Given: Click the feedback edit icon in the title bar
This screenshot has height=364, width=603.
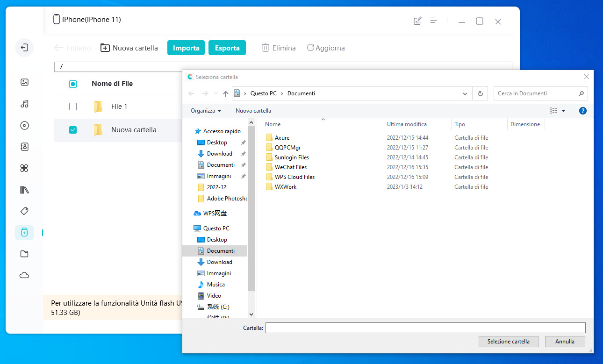Looking at the screenshot, I should coord(418,21).
